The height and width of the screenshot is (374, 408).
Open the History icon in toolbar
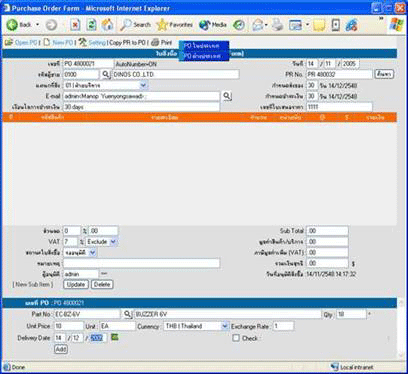pyautogui.click(x=239, y=25)
